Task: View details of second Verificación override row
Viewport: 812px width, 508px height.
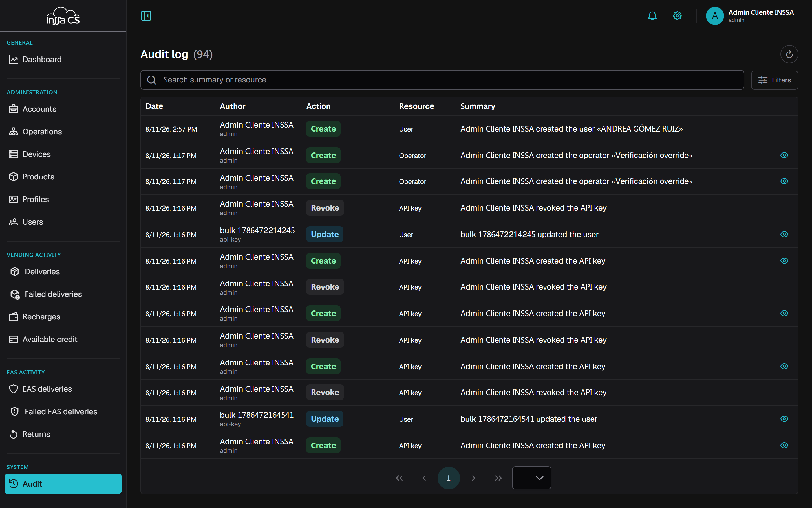Action: [784, 181]
